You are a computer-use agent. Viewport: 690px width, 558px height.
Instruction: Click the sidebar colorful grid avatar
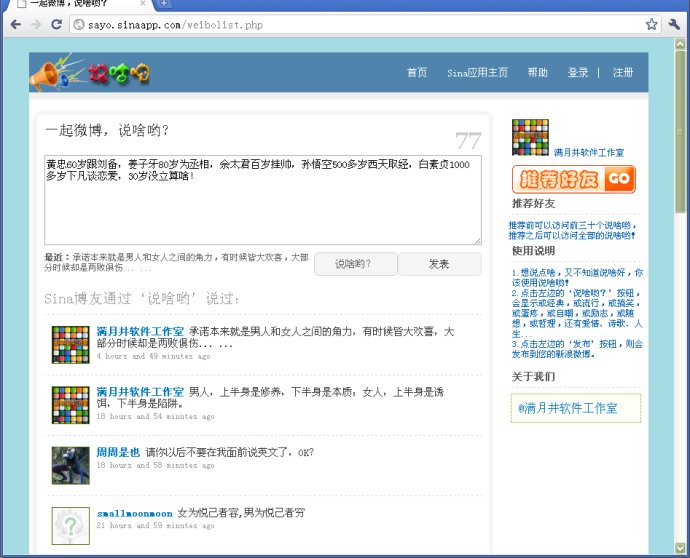pyautogui.click(x=530, y=137)
